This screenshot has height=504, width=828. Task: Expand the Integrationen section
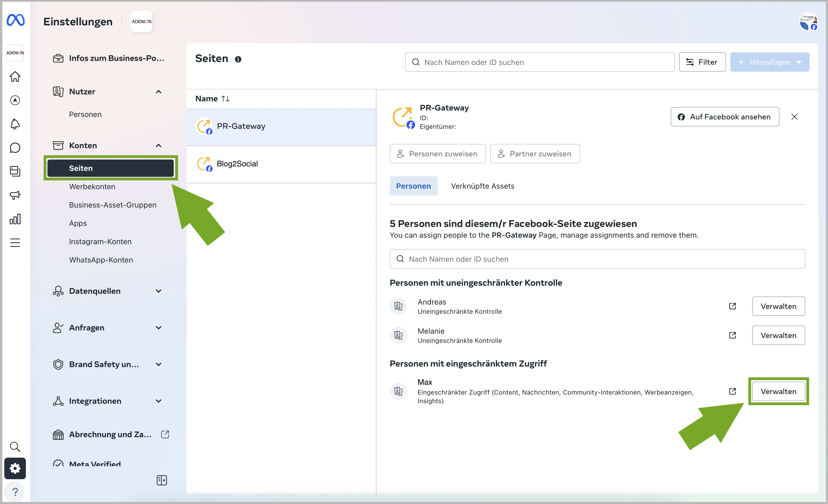coord(159,401)
